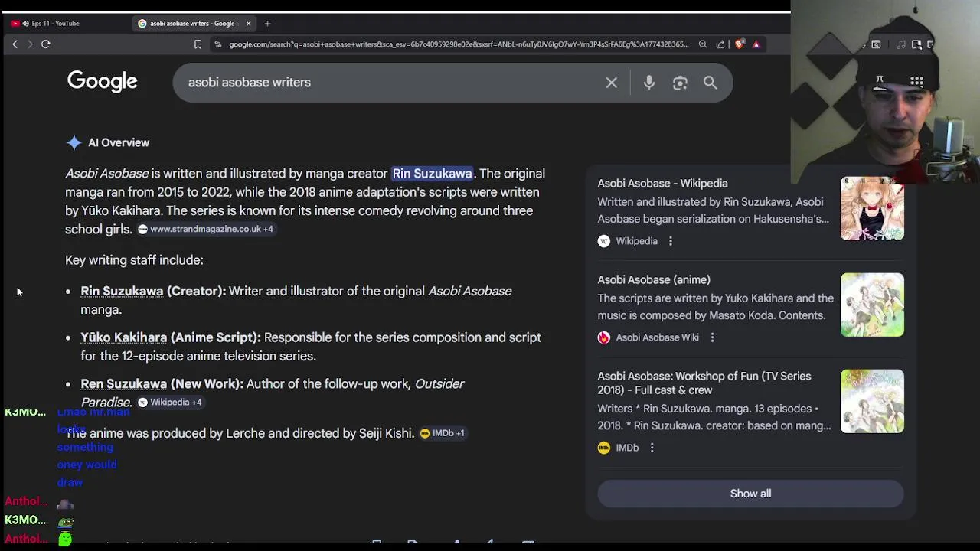Clear the search query with the X
Image resolution: width=980 pixels, height=551 pixels.
click(x=611, y=83)
